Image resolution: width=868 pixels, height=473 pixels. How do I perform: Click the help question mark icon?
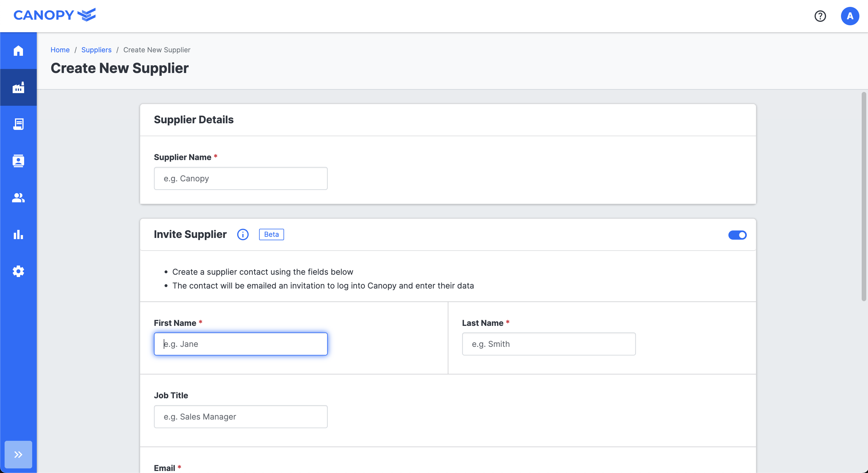click(820, 16)
